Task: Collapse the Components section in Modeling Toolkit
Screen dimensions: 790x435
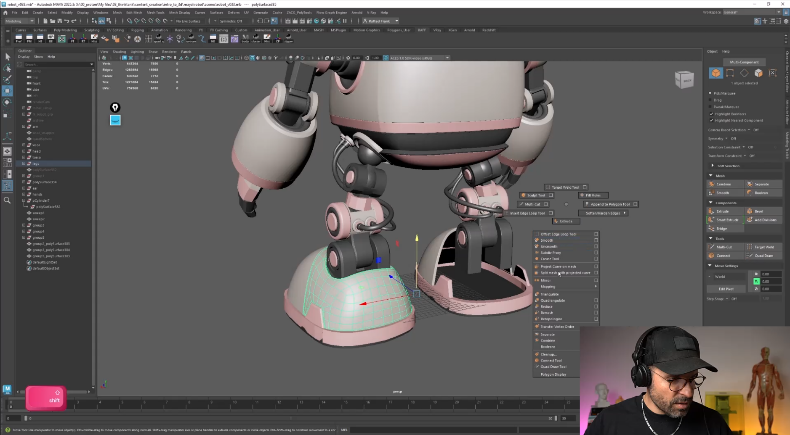Action: 711,203
